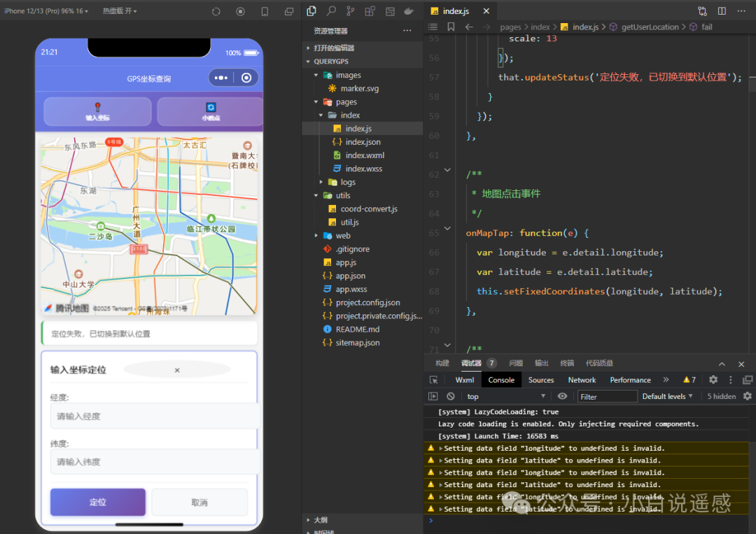Switch to the Wxml tab

[x=464, y=380]
